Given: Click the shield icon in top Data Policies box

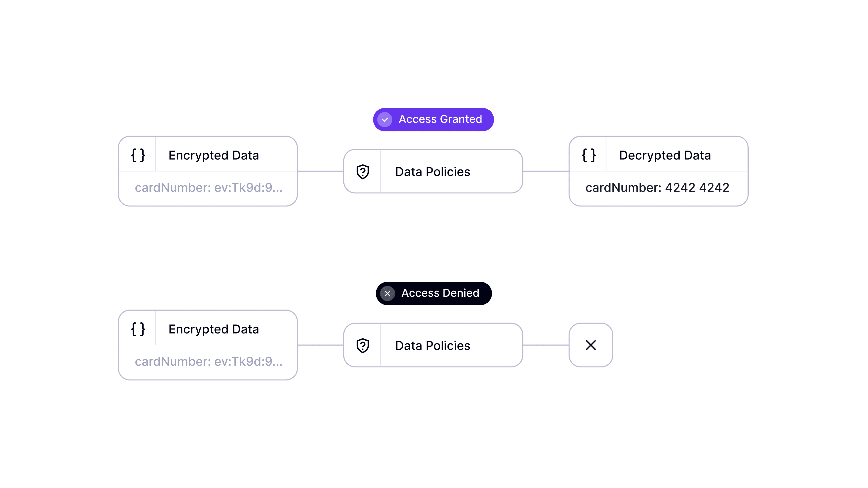Looking at the screenshot, I should (363, 172).
